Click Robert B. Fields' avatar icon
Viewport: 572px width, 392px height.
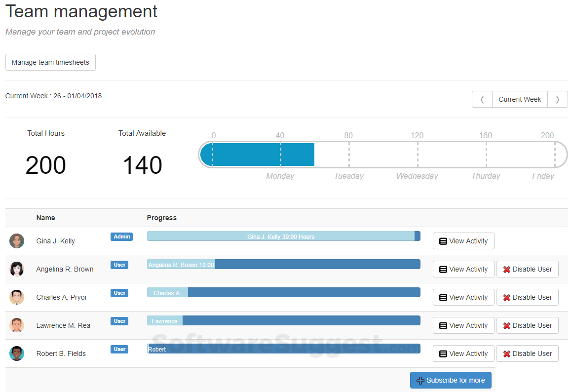click(x=17, y=353)
